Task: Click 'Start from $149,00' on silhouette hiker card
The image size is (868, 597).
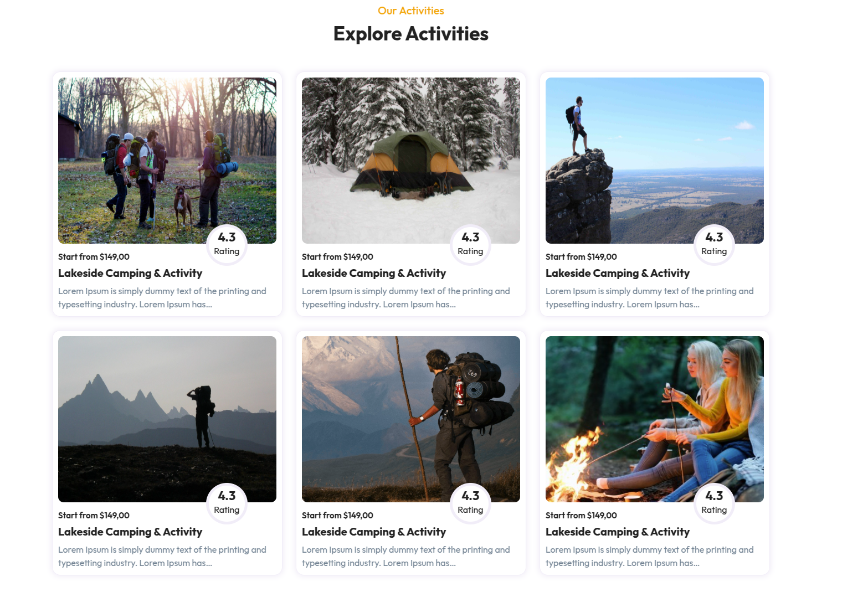Action: [x=94, y=516]
